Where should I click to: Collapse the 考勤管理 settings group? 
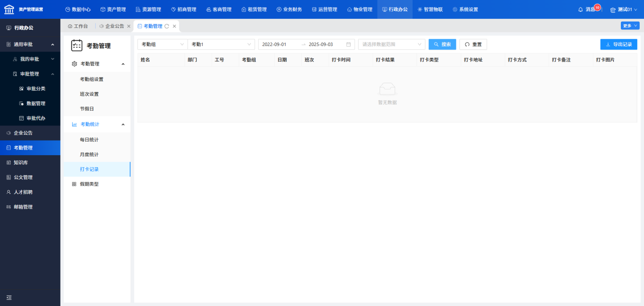(97, 64)
